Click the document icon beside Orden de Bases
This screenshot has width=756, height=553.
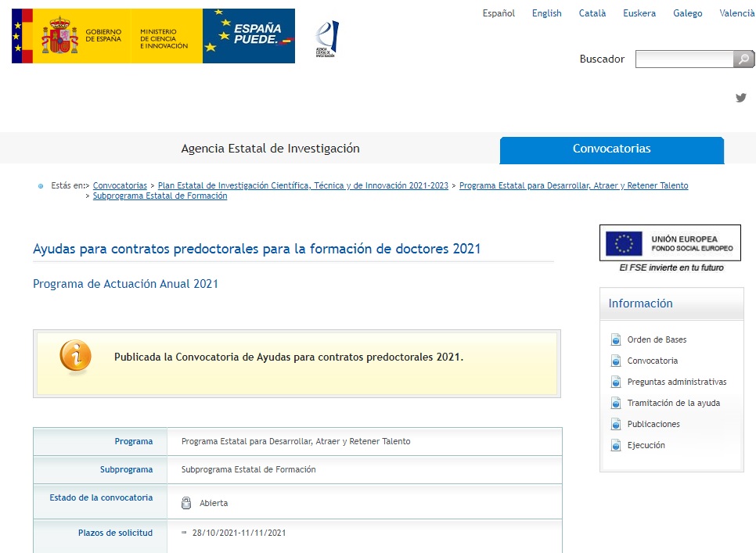click(x=616, y=340)
